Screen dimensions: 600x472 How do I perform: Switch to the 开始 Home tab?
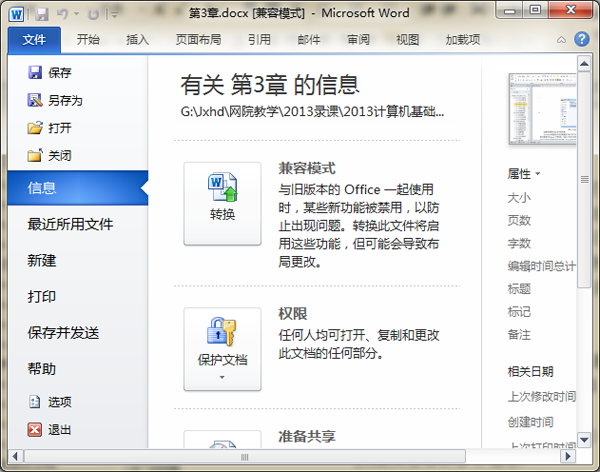[88, 39]
